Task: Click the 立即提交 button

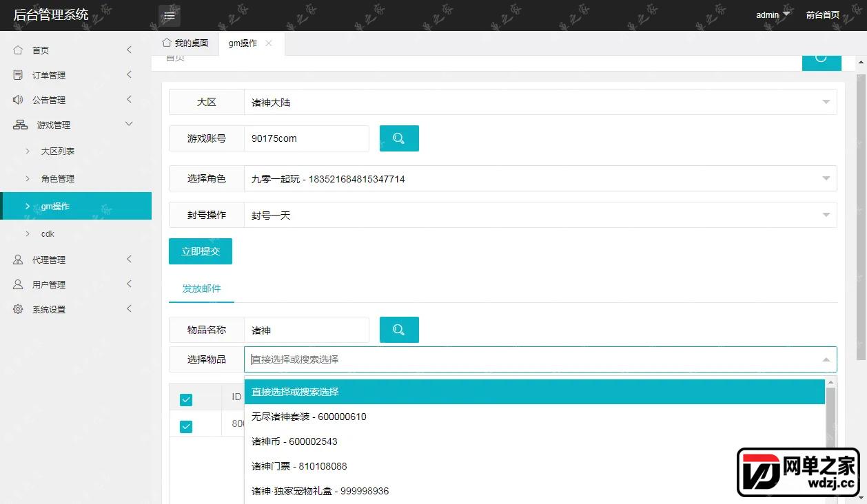Action: click(x=201, y=251)
